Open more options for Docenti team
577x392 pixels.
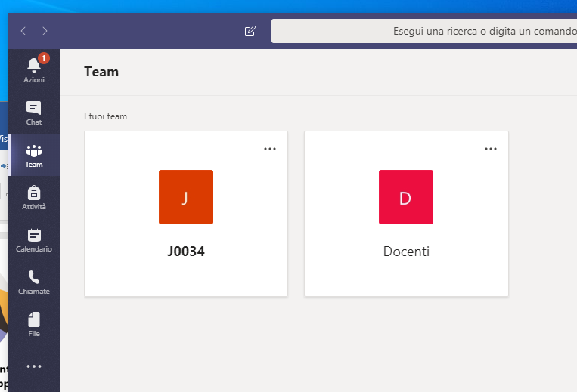[491, 149]
